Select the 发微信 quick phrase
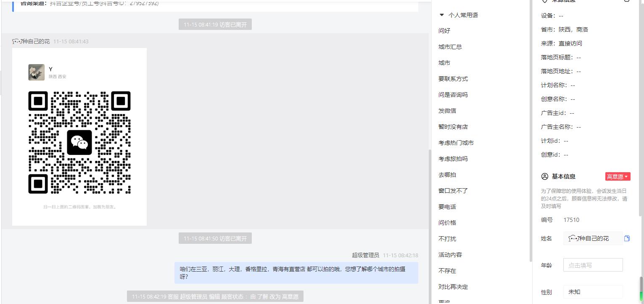This screenshot has width=644, height=304. [x=447, y=111]
